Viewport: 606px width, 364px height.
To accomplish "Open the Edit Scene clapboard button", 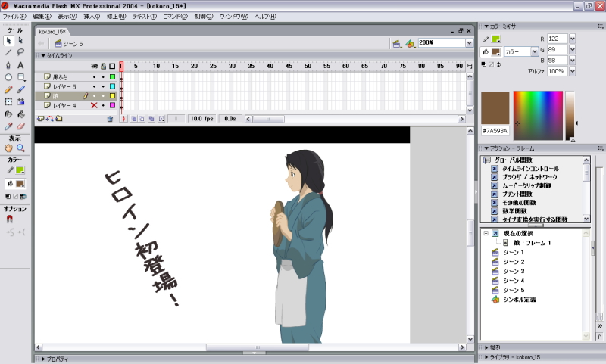I will [396, 44].
